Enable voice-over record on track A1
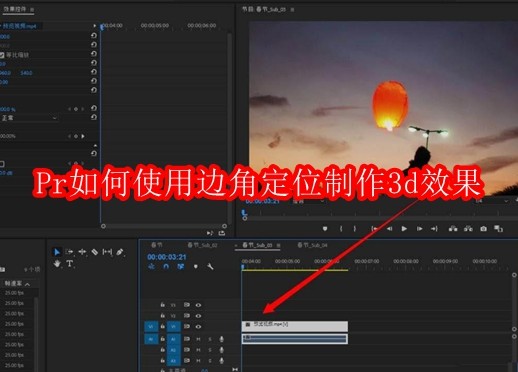 tap(221, 339)
